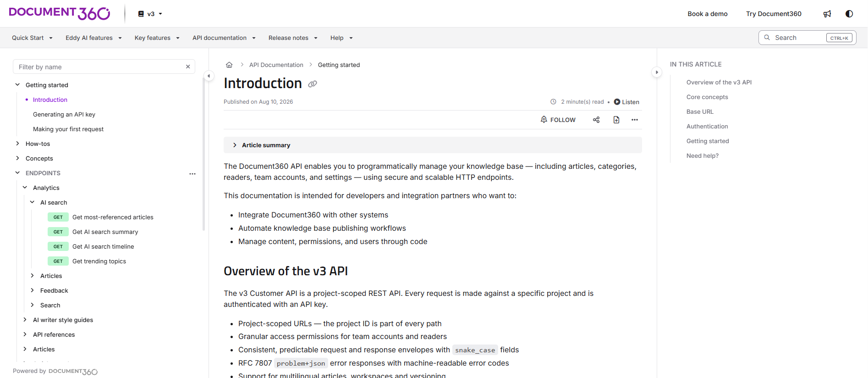Open the Quick Start menu

point(32,38)
